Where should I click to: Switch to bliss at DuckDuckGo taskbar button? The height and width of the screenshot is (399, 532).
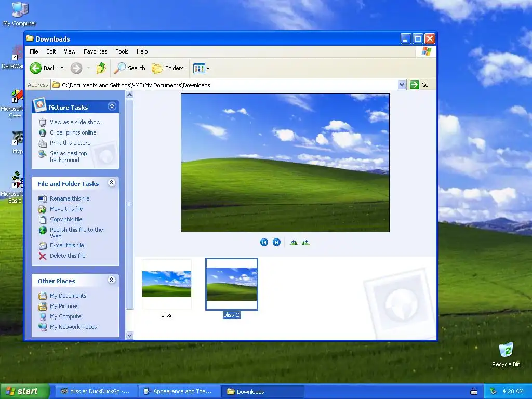click(96, 392)
